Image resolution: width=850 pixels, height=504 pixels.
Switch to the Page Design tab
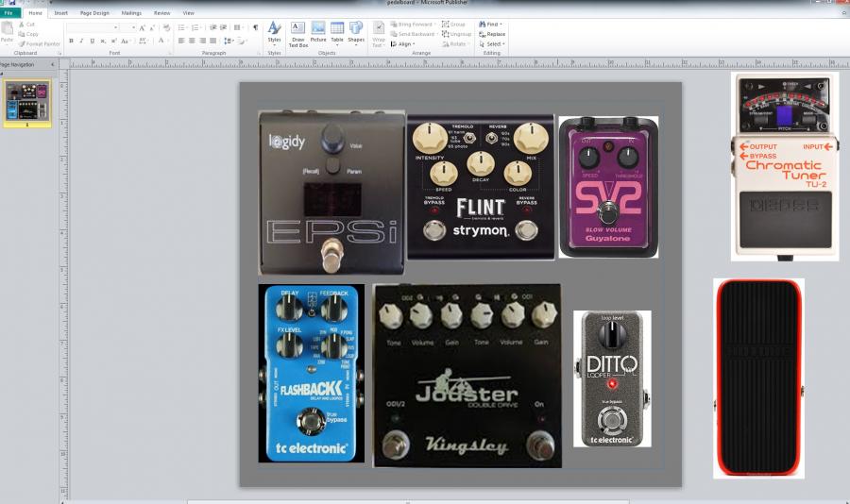(94, 13)
